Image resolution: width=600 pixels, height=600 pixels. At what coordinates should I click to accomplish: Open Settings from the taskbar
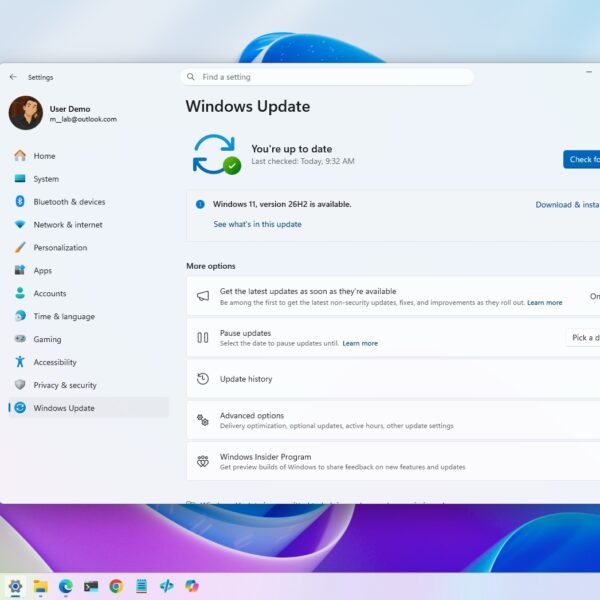click(15, 586)
